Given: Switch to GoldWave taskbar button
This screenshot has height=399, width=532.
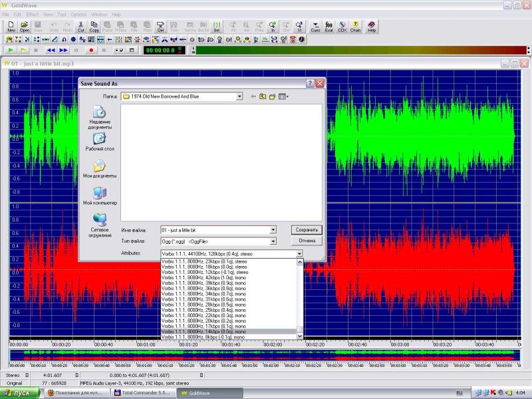Looking at the screenshot, I should pos(211,393).
